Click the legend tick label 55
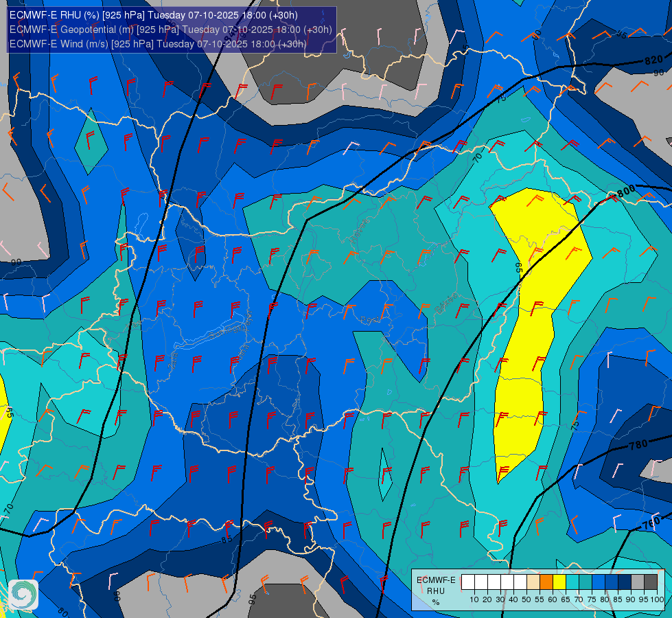Screen dimensions: 672x618 tap(540, 599)
